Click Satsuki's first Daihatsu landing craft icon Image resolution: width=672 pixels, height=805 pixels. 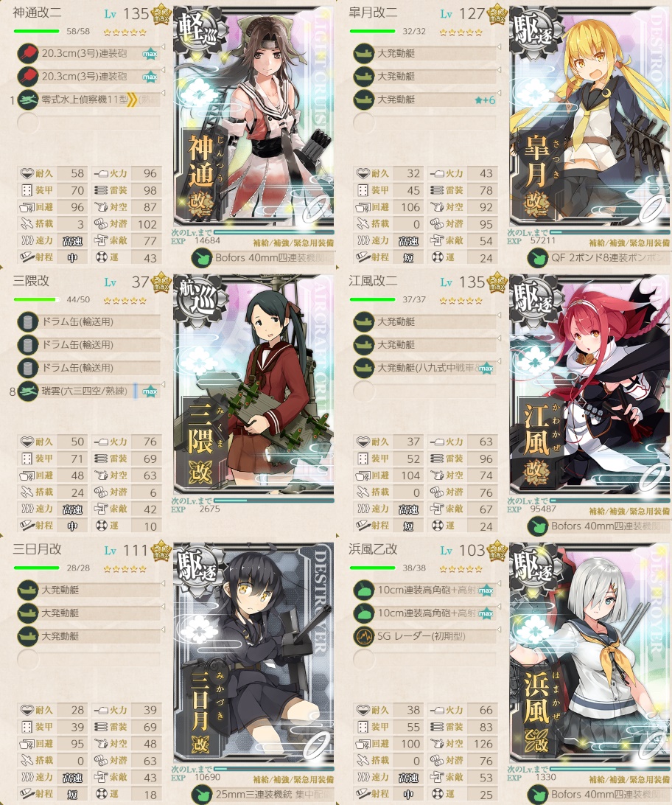click(x=364, y=53)
